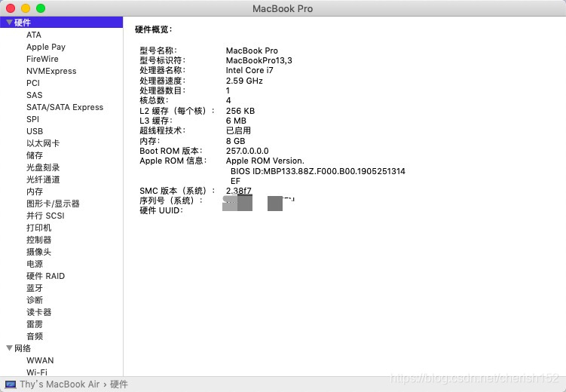Screen dimensions: 566x392
Task: Open SATA/SATA Express entry
Action: click(x=65, y=107)
